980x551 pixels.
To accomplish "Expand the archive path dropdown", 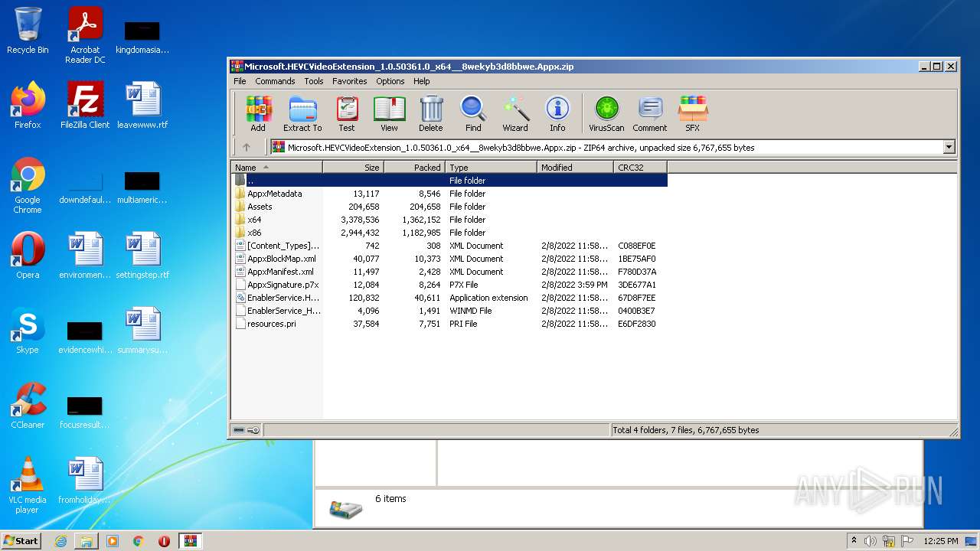I will pyautogui.click(x=949, y=147).
